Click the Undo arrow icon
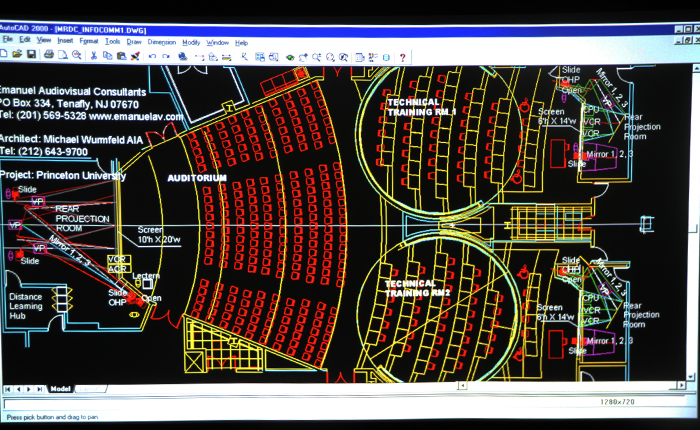 (152, 56)
